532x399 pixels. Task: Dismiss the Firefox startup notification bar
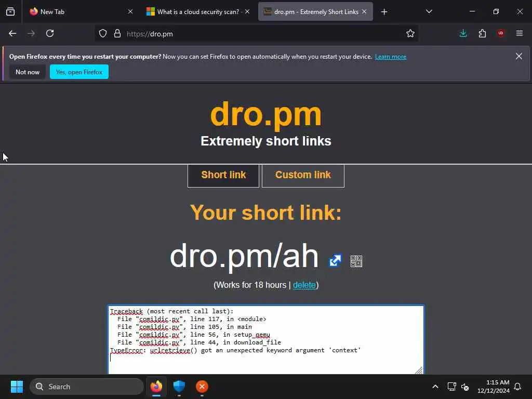pos(519,56)
